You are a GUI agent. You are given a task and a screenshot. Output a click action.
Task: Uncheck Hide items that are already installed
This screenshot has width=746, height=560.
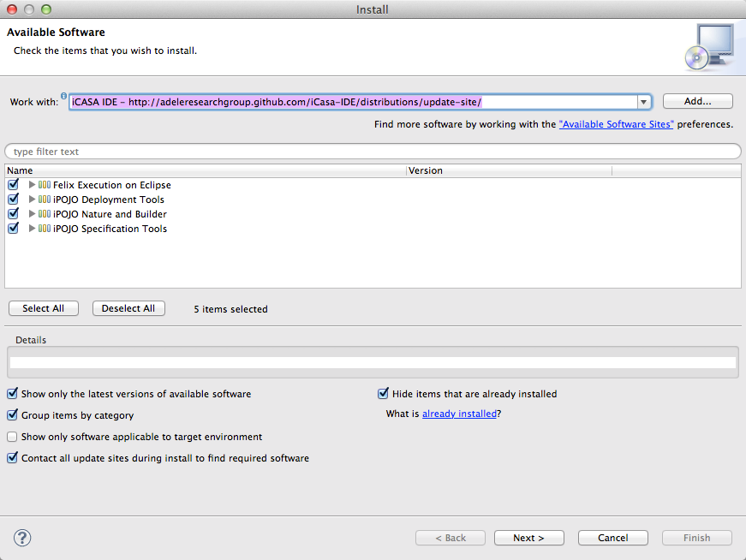point(384,394)
